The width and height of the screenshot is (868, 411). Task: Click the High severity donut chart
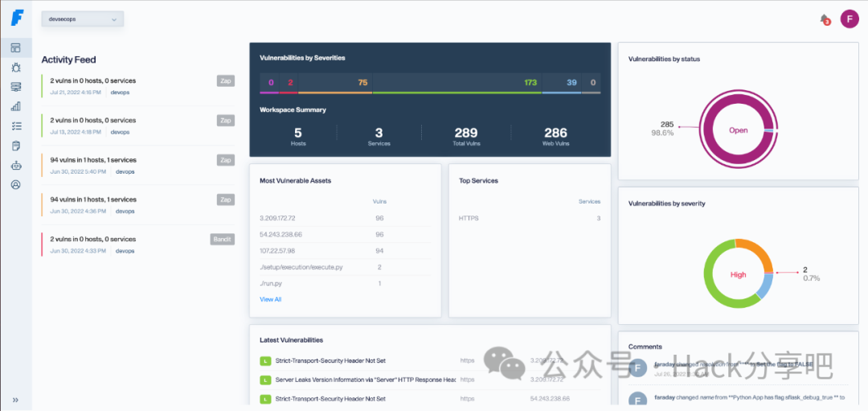[x=738, y=273]
